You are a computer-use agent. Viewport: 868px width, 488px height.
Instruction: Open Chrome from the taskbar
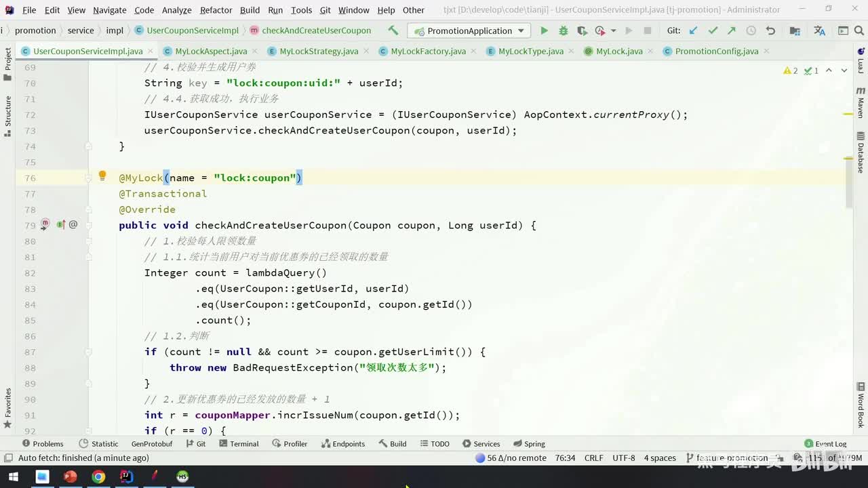[98, 476]
